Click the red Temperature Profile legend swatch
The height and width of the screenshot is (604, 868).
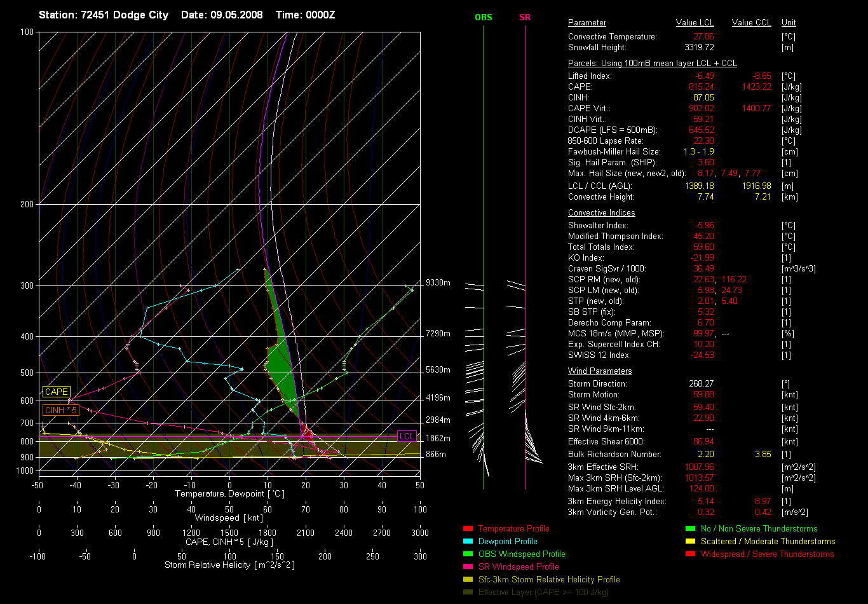coord(468,529)
